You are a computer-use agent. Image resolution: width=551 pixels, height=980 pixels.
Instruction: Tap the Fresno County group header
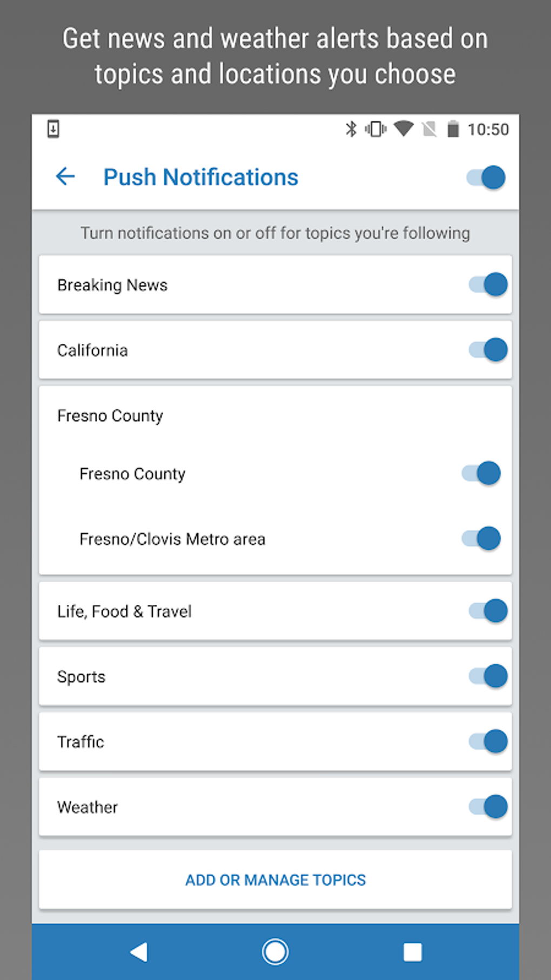pyautogui.click(x=110, y=416)
